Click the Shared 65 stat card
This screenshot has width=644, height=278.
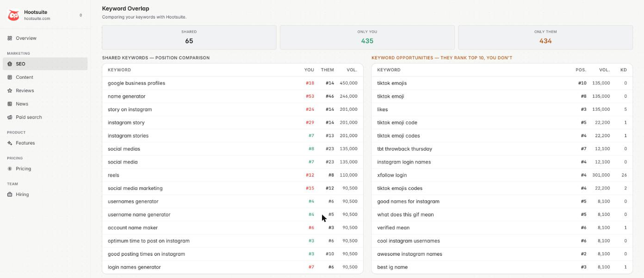click(x=189, y=38)
